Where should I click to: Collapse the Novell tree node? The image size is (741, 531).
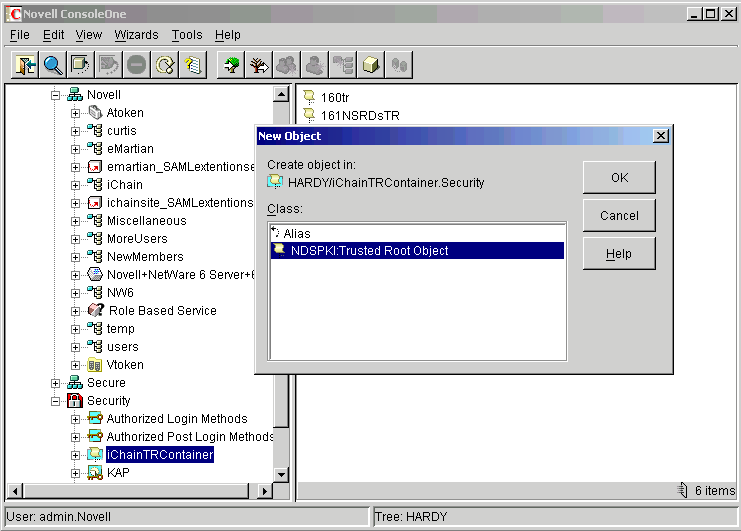55,95
